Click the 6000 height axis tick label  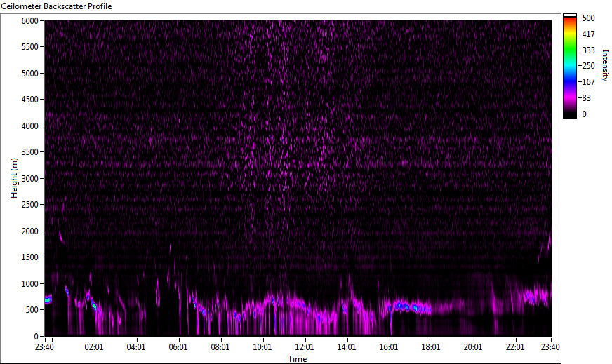point(29,20)
